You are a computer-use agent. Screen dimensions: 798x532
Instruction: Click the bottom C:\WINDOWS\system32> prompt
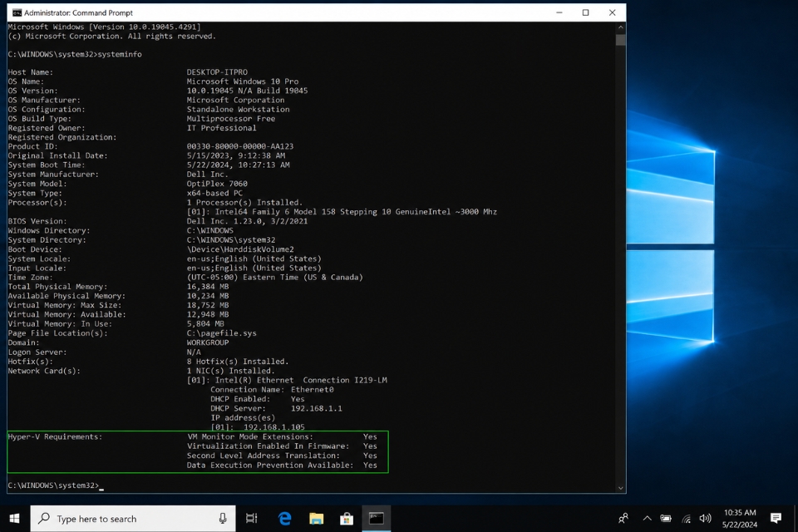53,485
